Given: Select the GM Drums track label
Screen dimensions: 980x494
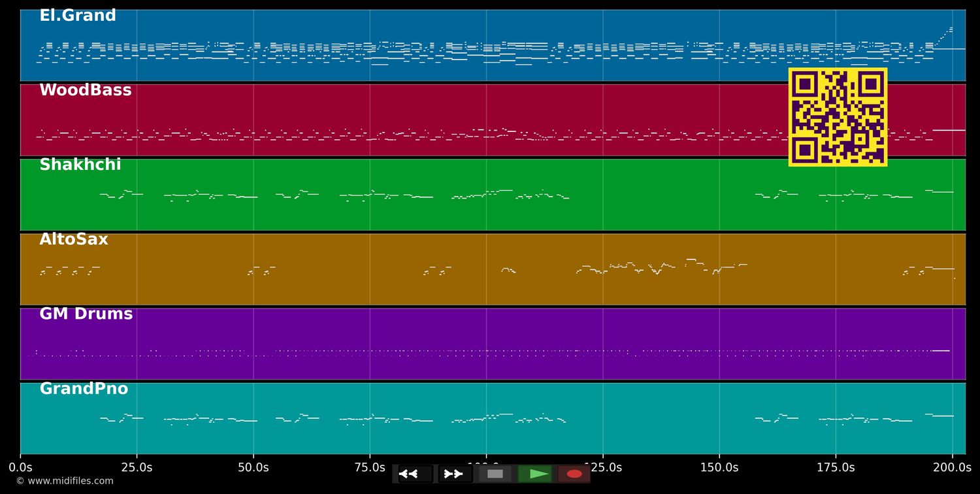Looking at the screenshot, I should [86, 314].
